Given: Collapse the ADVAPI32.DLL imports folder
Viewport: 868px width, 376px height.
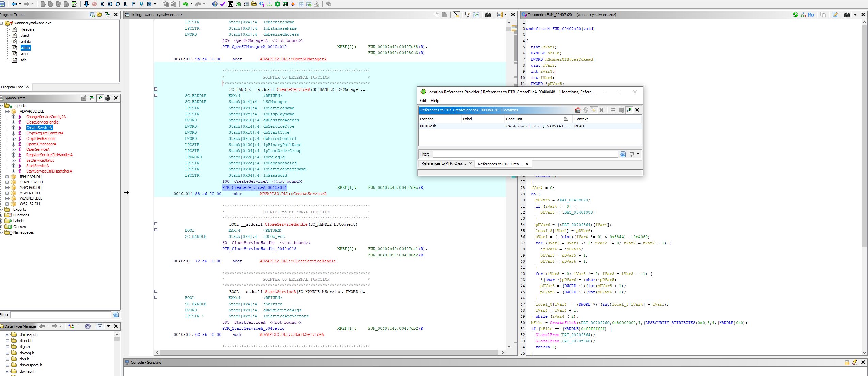Looking at the screenshot, I should pos(7,111).
